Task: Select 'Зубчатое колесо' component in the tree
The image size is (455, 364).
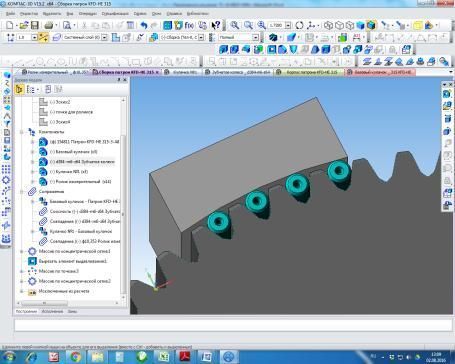Action: 82,162
